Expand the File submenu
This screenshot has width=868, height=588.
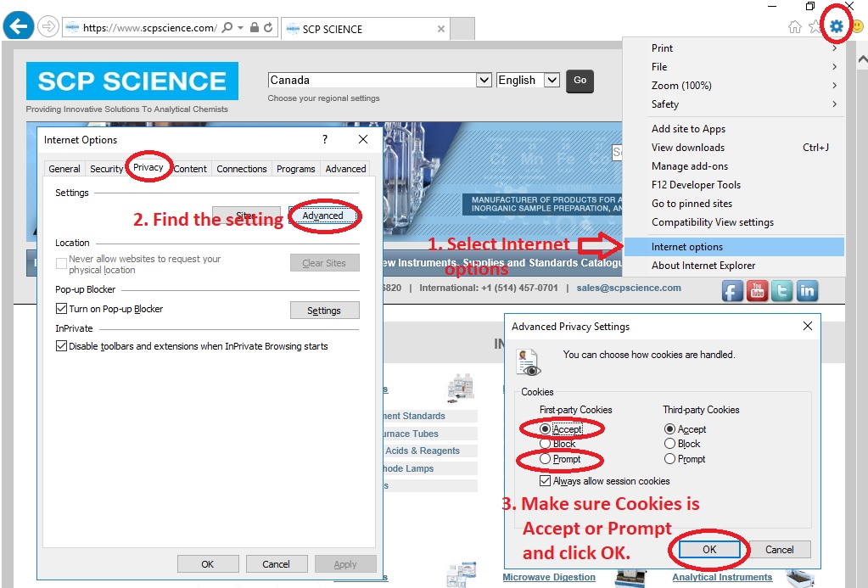[x=734, y=67]
